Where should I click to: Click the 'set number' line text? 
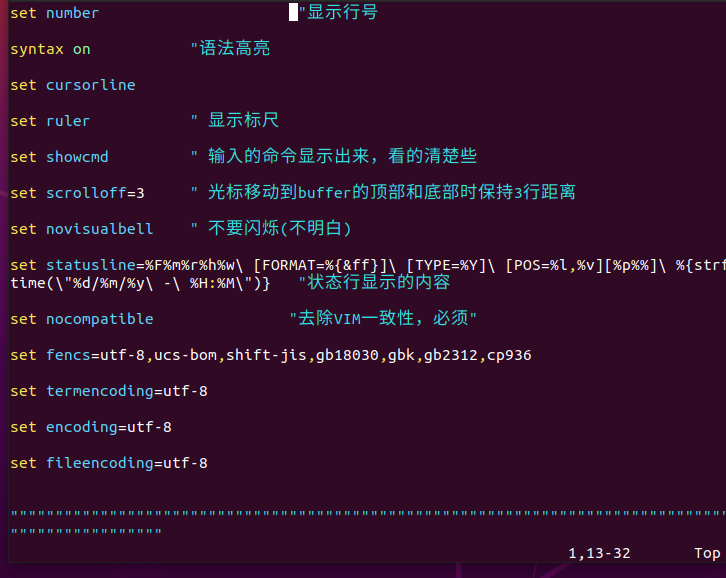coord(54,13)
